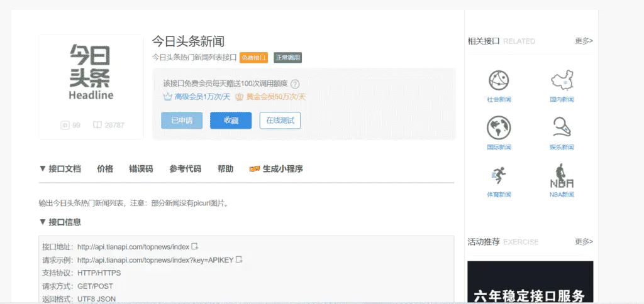Switch to the 帮助 tab
The height and width of the screenshot is (304, 644).
[226, 168]
